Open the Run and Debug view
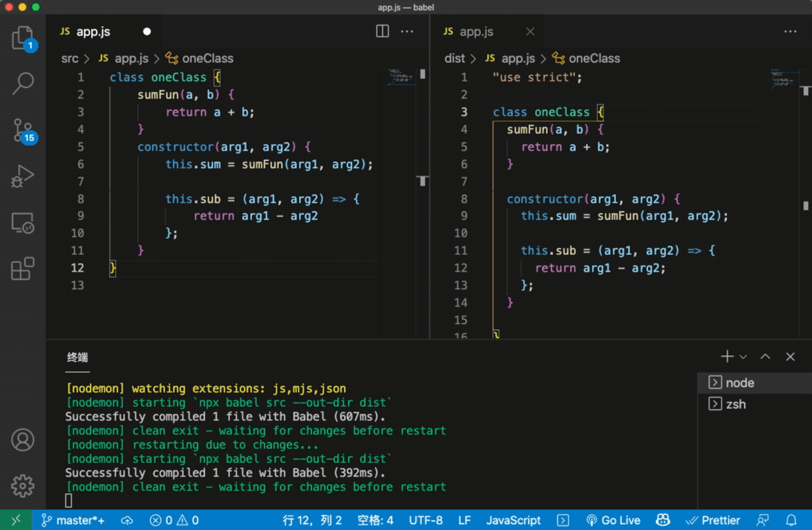 (x=23, y=176)
